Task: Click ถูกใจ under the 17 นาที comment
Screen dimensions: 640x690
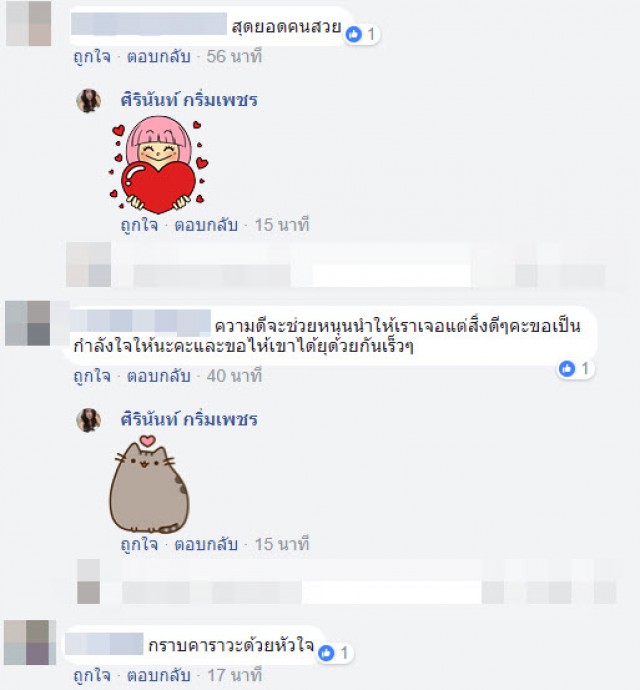Action: (x=92, y=675)
